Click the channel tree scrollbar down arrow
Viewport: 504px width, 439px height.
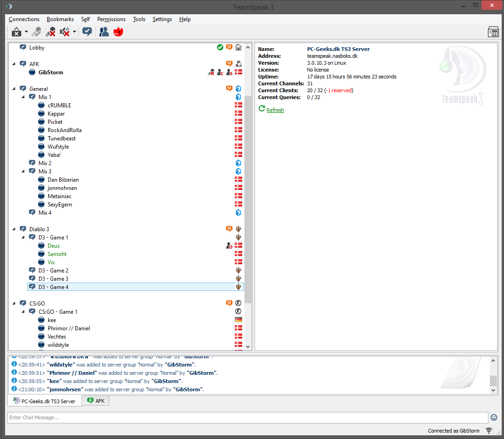pos(248,346)
